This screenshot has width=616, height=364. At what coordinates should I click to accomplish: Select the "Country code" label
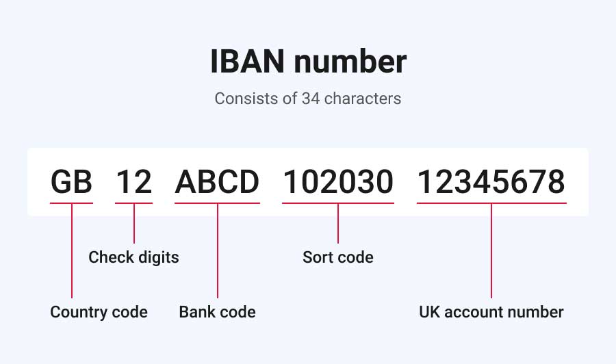click(99, 313)
